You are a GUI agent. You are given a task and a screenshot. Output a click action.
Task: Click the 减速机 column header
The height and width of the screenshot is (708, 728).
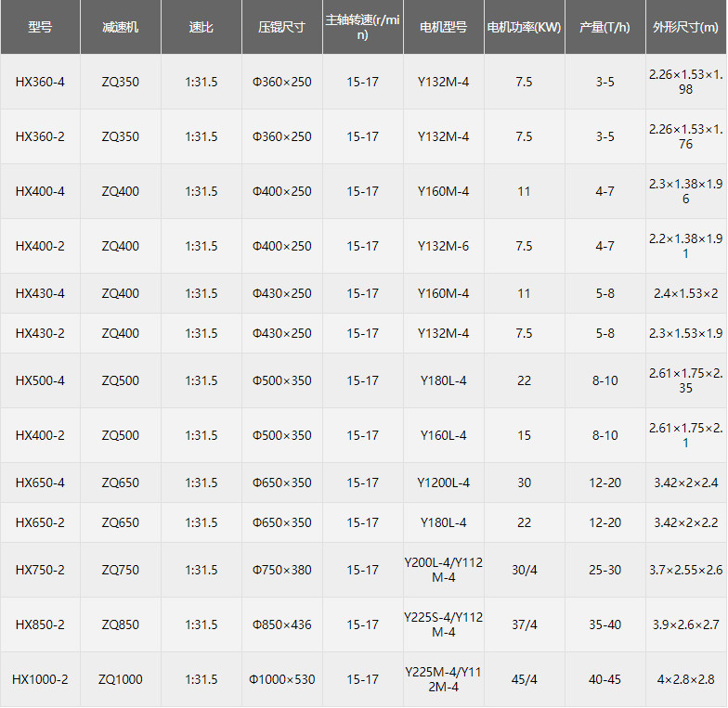tap(121, 28)
